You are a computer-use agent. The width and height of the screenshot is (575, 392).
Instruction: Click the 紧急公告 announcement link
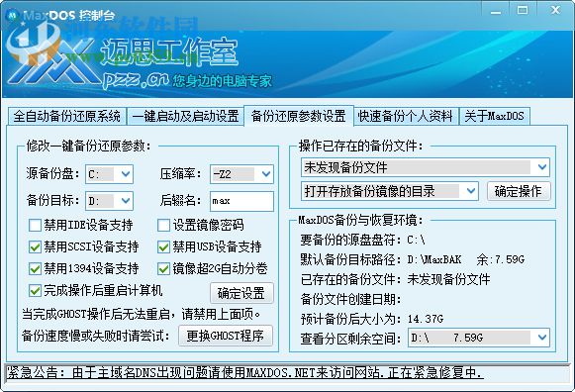coord(244,373)
